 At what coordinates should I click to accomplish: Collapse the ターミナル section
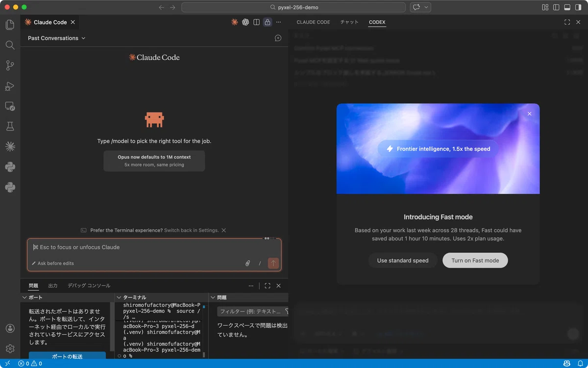(x=162, y=298)
